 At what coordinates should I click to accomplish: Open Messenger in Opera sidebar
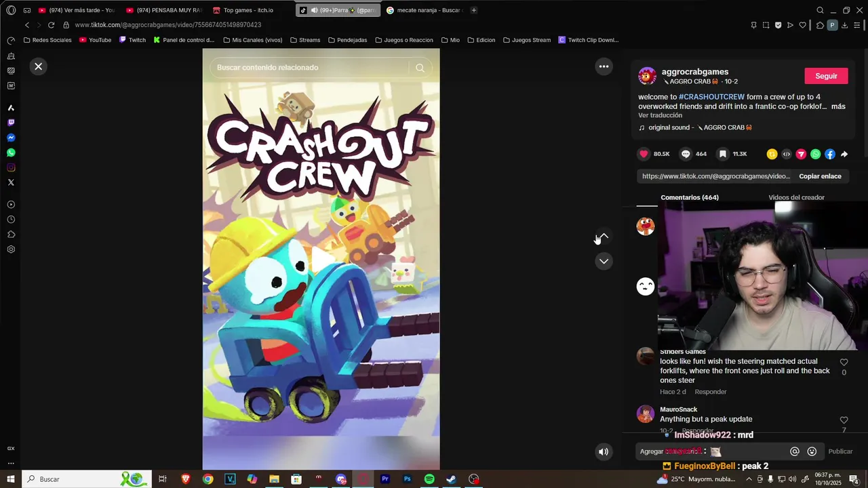point(11,138)
